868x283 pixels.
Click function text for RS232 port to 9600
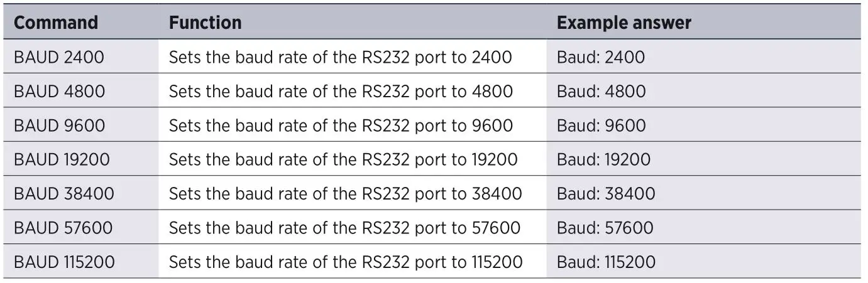tap(341, 125)
